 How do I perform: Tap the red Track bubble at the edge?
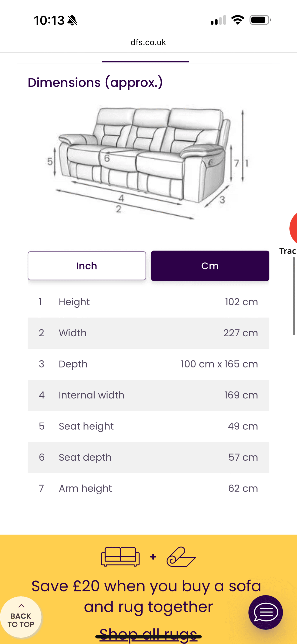pos(293,228)
